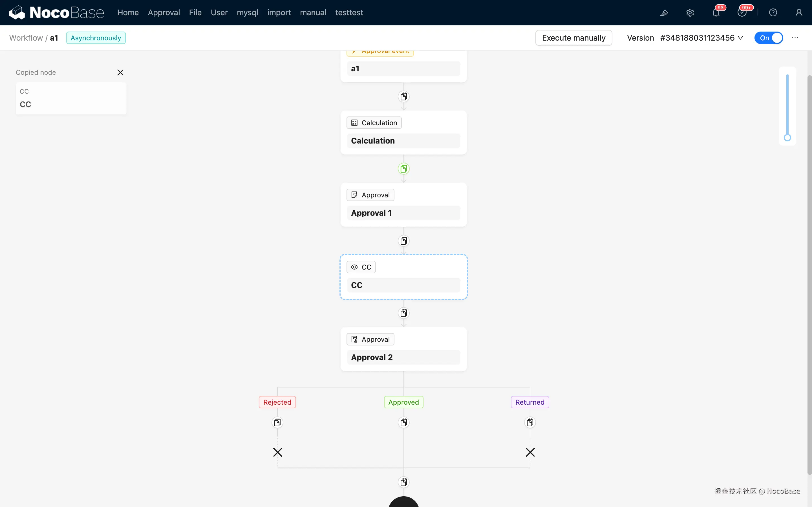Viewport: 812px width, 507px height.
Task: Toggle the workflow On switch
Action: coord(768,38)
